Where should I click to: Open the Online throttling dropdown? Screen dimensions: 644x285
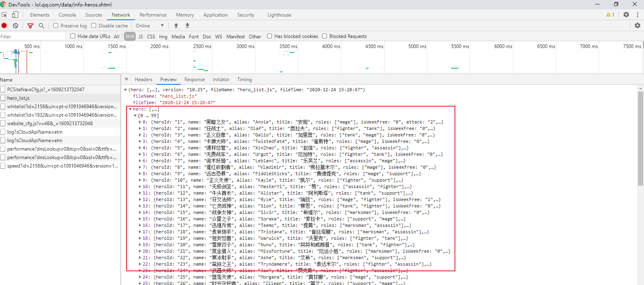pos(150,25)
